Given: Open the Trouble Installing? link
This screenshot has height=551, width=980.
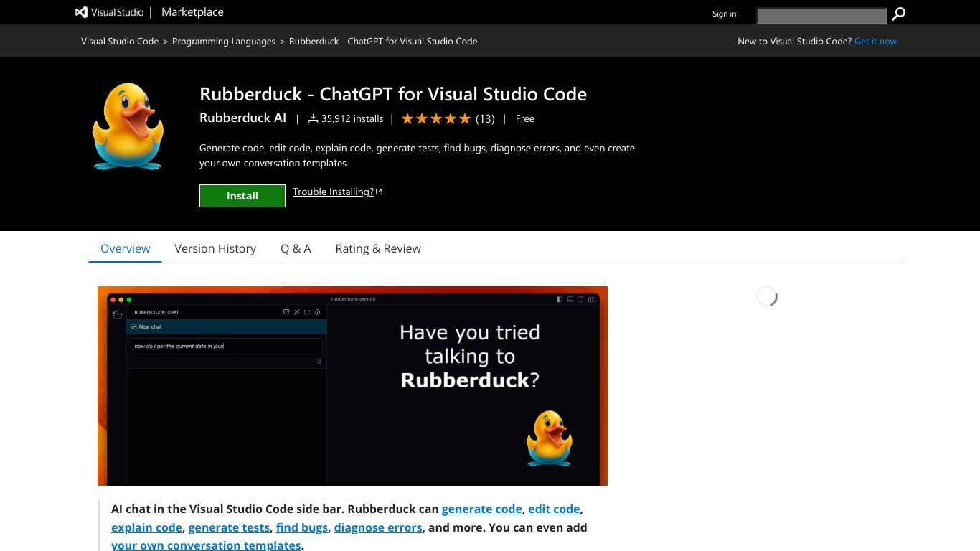Looking at the screenshot, I should click(x=333, y=192).
